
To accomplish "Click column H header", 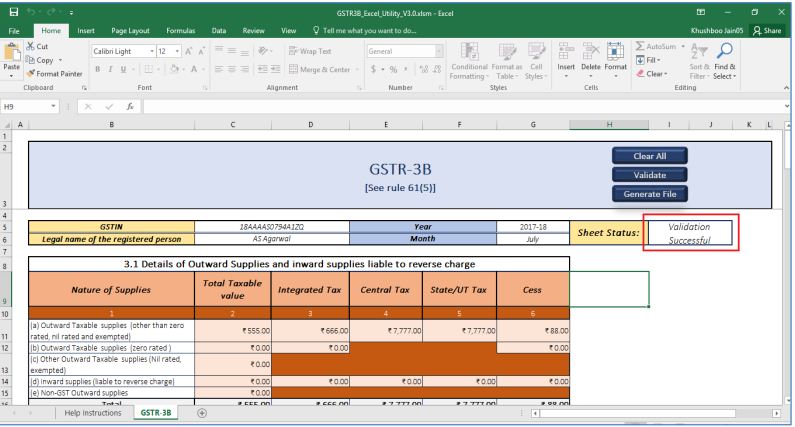I will (x=609, y=124).
